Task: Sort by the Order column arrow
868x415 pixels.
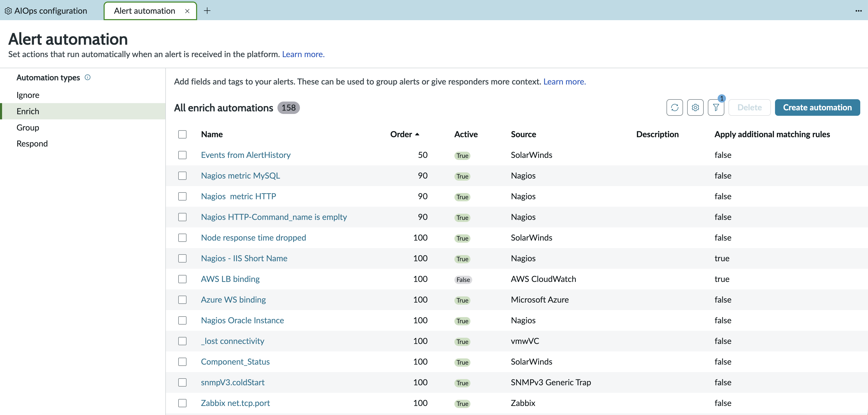Action: point(417,134)
